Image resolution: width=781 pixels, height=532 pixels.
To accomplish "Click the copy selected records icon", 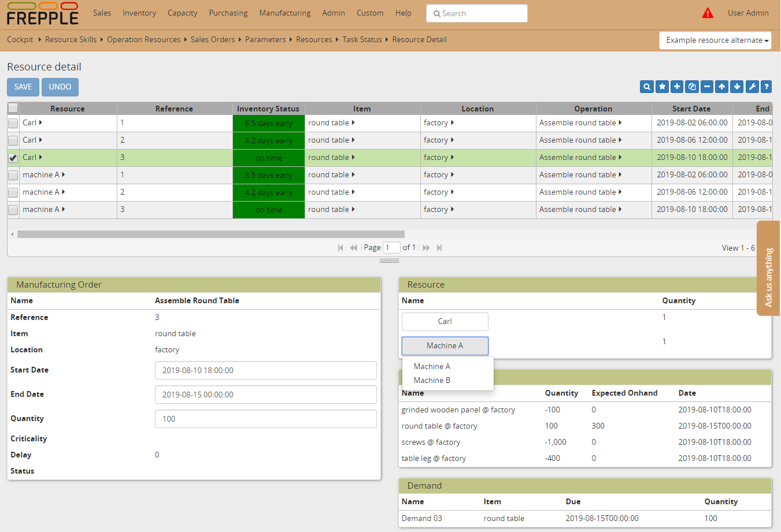I will pos(692,87).
